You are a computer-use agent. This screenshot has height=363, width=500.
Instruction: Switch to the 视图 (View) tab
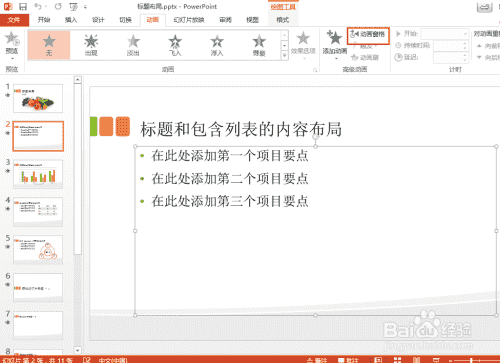tap(252, 20)
